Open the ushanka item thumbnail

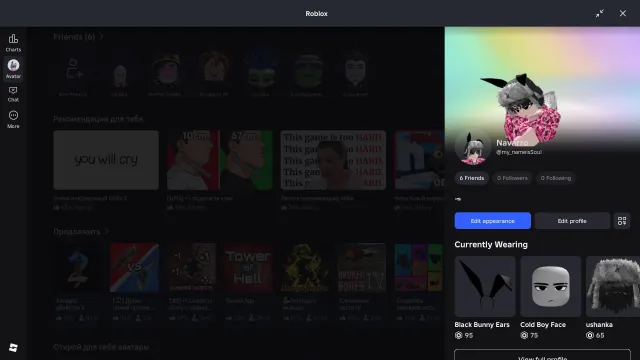coord(613,287)
